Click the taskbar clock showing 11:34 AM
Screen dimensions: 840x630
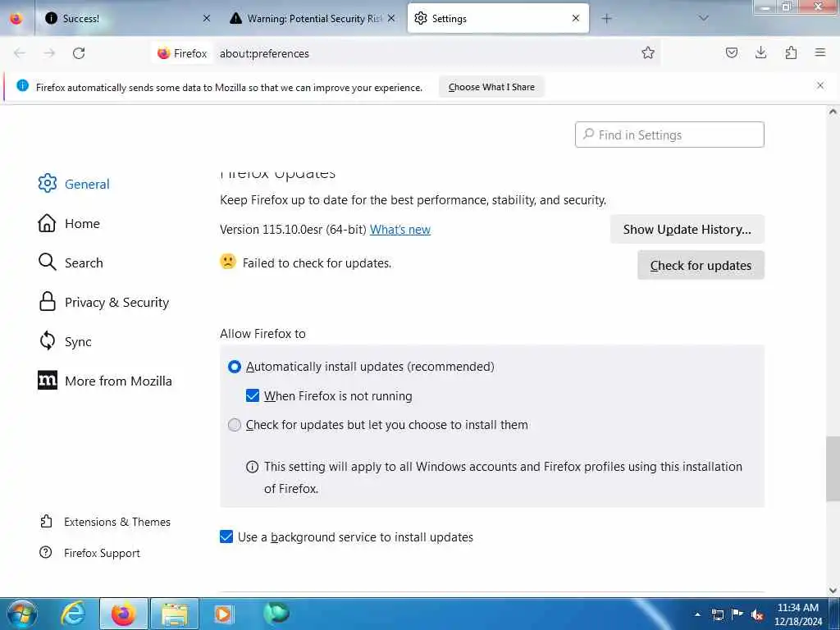(798, 614)
